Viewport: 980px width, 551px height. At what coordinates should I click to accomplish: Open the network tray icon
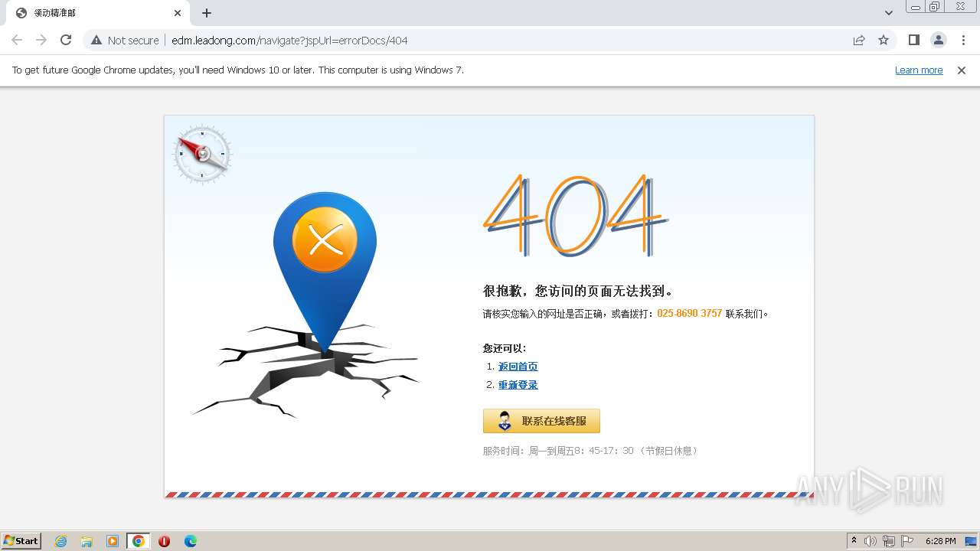point(889,541)
